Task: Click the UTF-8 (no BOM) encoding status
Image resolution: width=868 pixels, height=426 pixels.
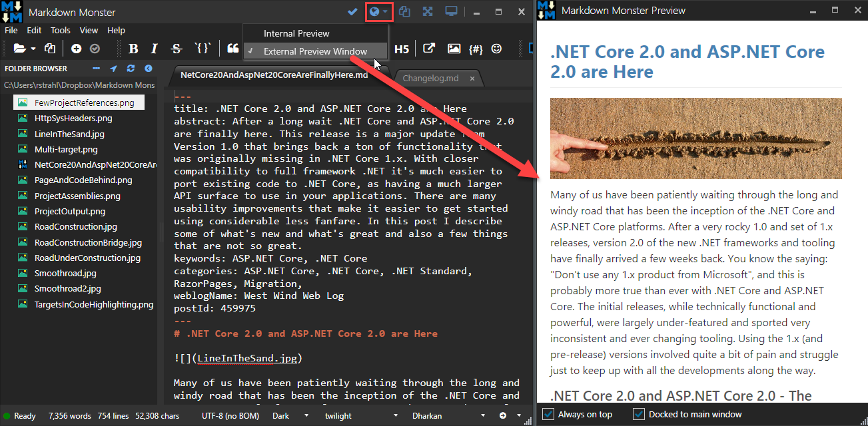Action: pyautogui.click(x=230, y=416)
